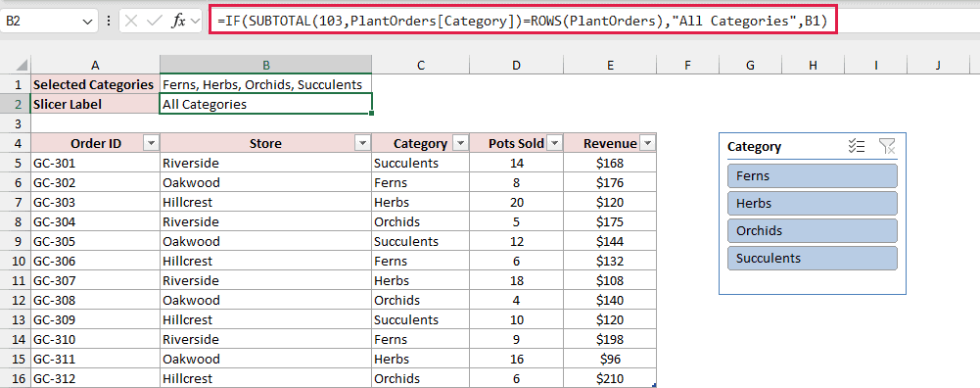Open Pots Sold column filter dropdown
Image resolution: width=980 pixels, height=388 pixels.
click(554, 143)
